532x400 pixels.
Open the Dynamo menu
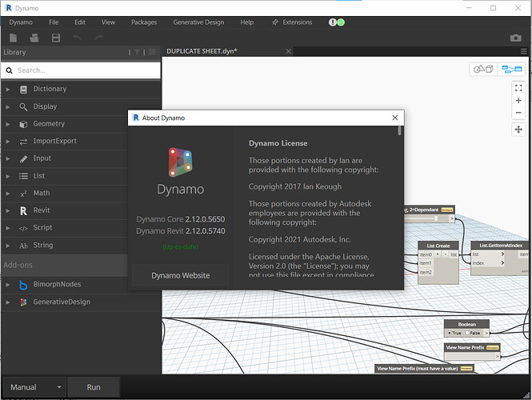pyautogui.click(x=21, y=22)
